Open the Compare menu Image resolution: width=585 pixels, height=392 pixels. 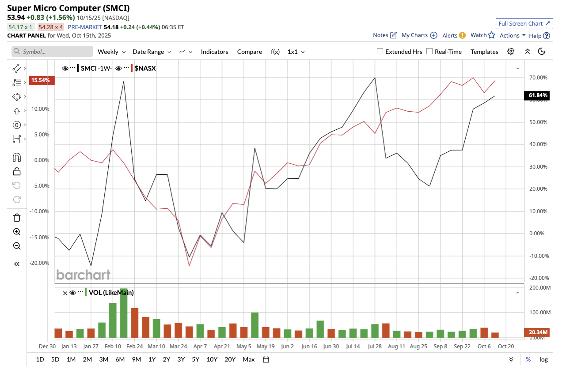[250, 52]
